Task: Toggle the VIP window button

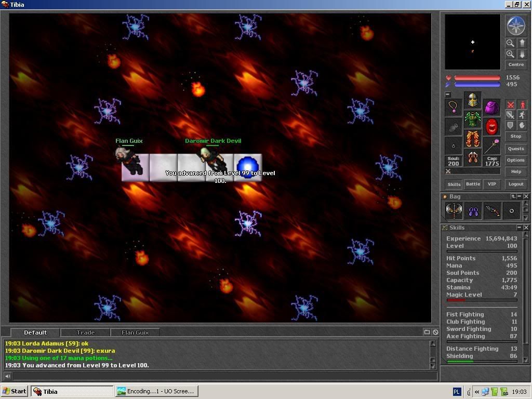Action: (x=491, y=184)
